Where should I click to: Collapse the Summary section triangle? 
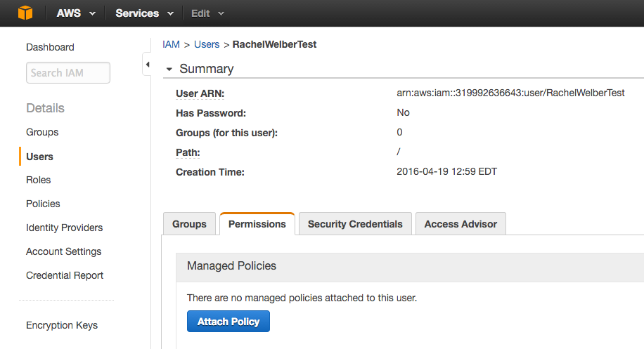(168, 70)
